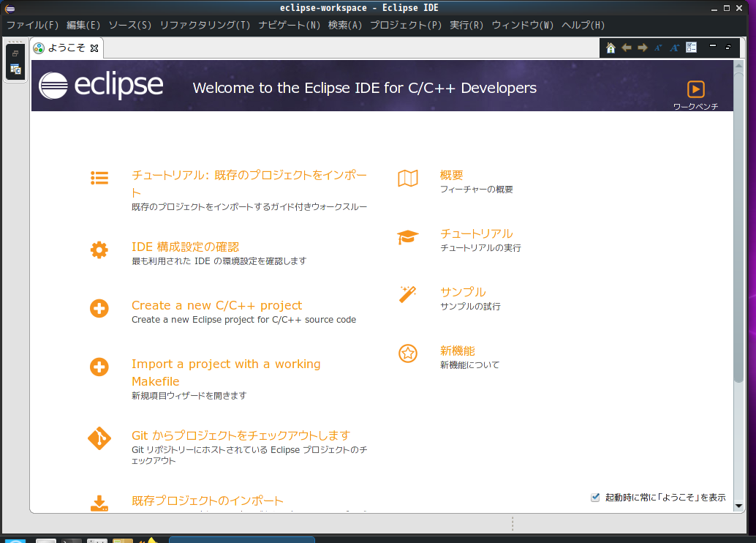Screen dimensions: 756x543
Task: Open the 実行(R) menu
Action: [466, 25]
